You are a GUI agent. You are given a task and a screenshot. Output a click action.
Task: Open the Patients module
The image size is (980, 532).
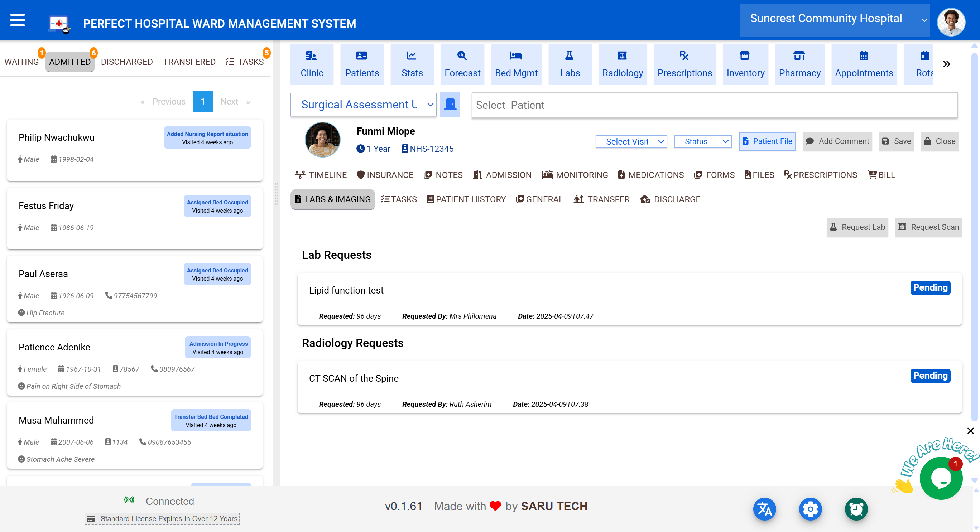tap(362, 64)
